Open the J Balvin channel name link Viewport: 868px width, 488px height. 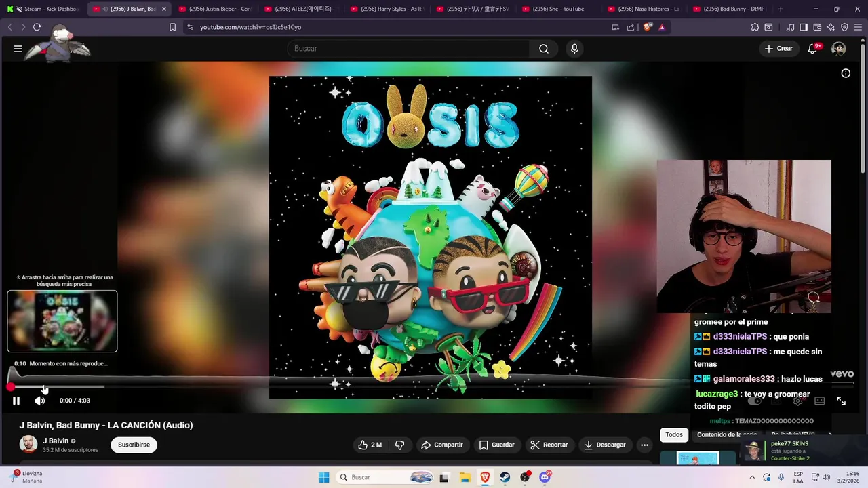56,441
